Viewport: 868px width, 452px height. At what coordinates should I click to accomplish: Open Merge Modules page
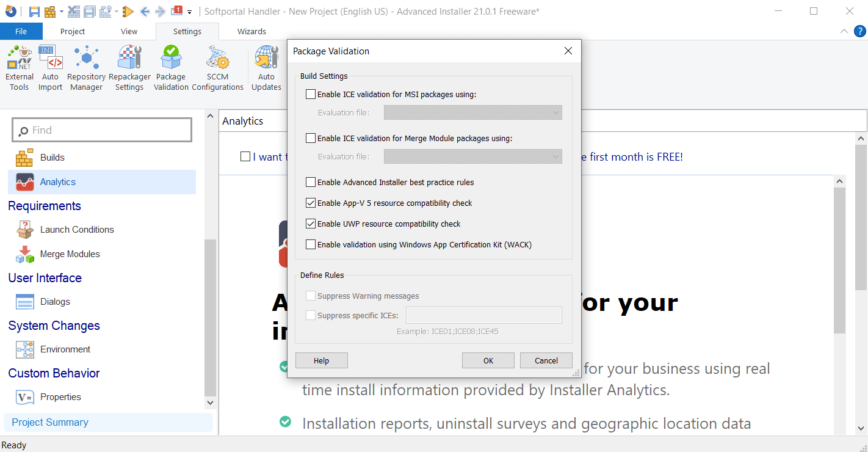coord(102,254)
